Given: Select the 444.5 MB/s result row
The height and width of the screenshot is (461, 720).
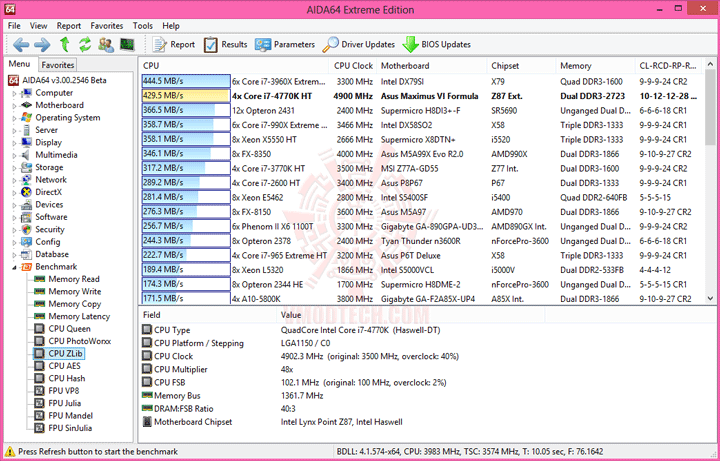Looking at the screenshot, I should (x=421, y=82).
